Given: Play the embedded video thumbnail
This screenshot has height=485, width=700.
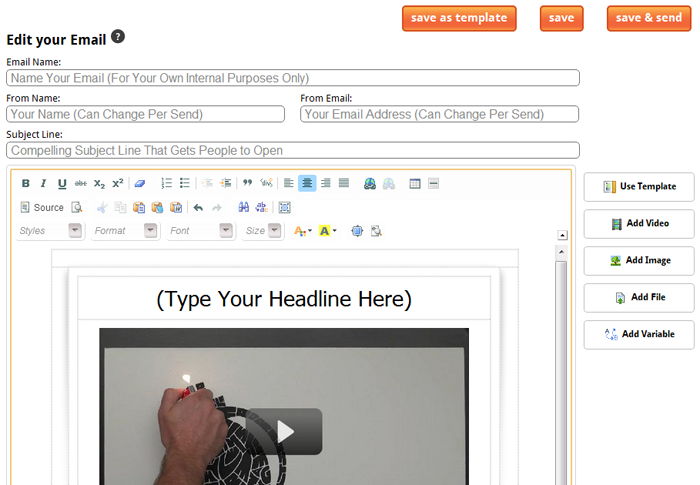Looking at the screenshot, I should coord(284,431).
